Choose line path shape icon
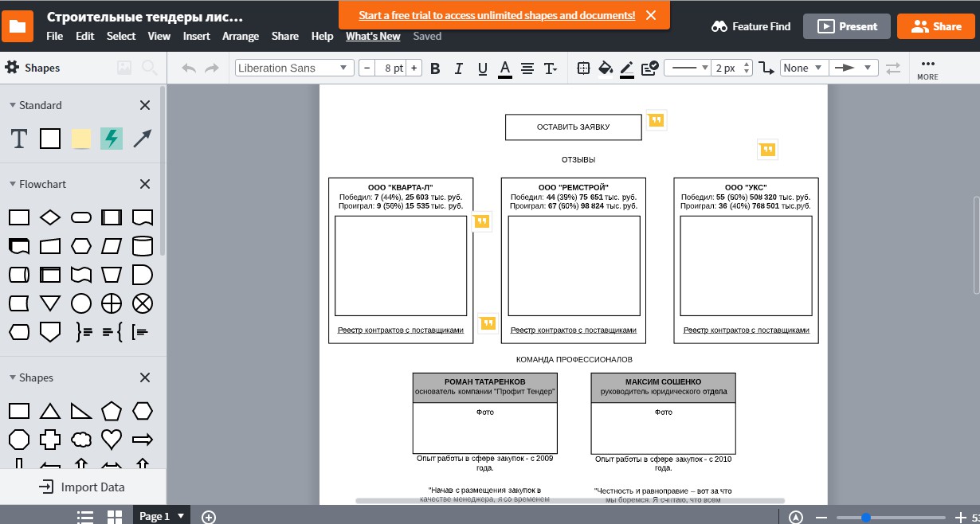Viewport: 980px width, 524px height. (x=766, y=68)
